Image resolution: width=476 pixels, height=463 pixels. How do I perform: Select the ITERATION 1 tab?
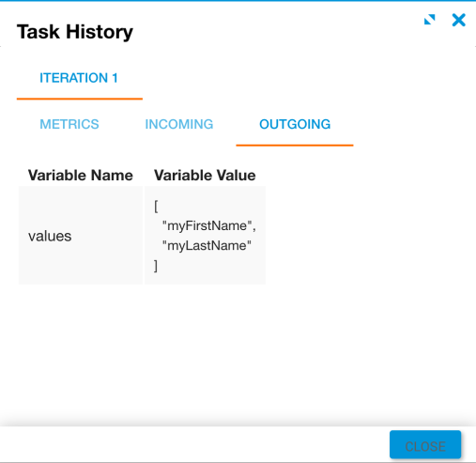(x=79, y=78)
